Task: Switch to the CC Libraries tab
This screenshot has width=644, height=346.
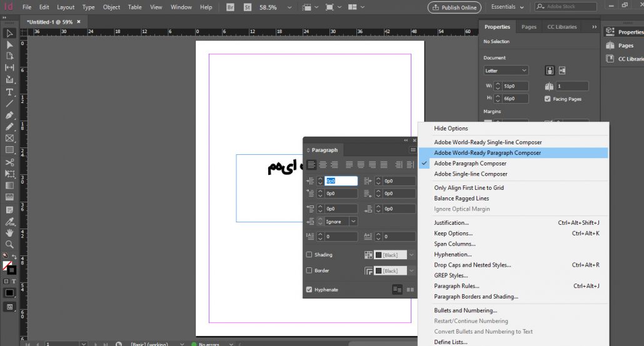Action: pos(561,27)
